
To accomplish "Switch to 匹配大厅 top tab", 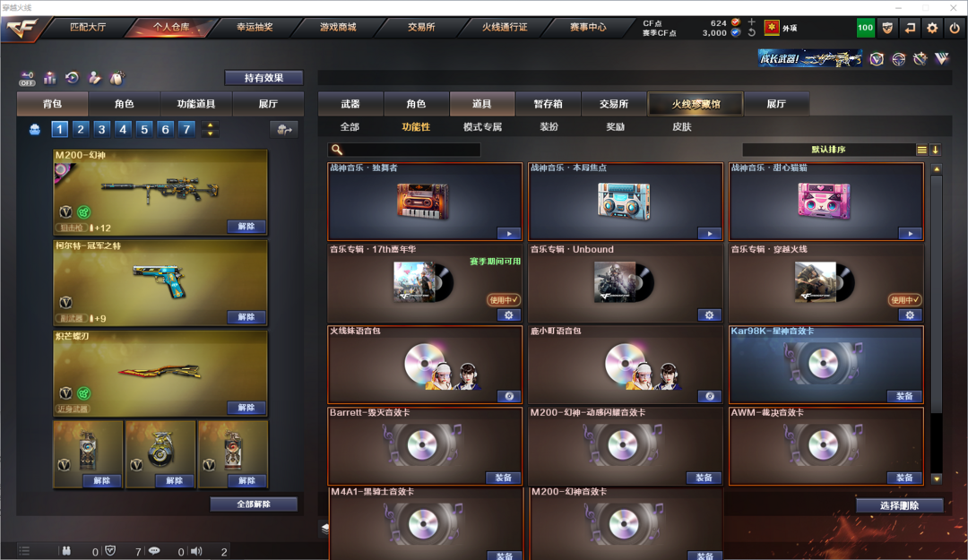I will [x=88, y=27].
